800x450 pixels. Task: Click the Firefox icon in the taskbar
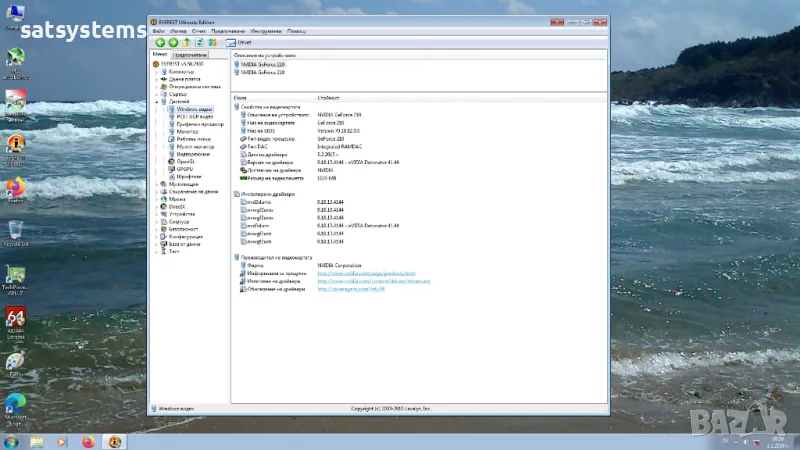click(88, 441)
